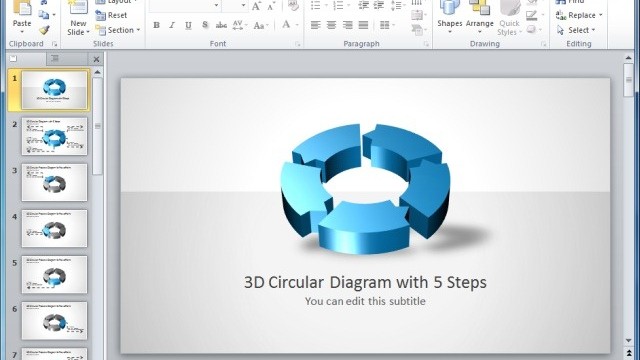
Task: Click the slide editor scroll-up arrow
Action: pyautogui.click(x=629, y=58)
